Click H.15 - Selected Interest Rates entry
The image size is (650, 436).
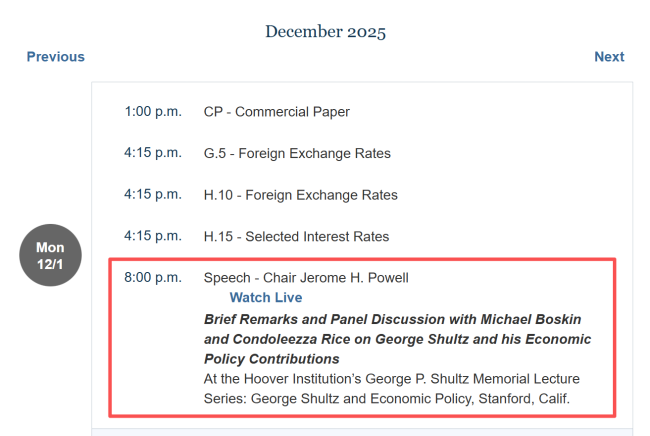pos(296,237)
